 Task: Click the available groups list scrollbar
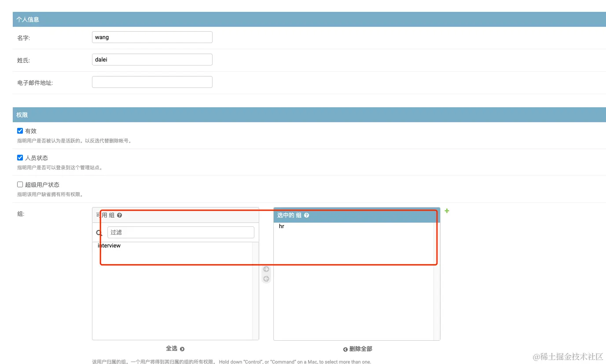click(x=255, y=291)
